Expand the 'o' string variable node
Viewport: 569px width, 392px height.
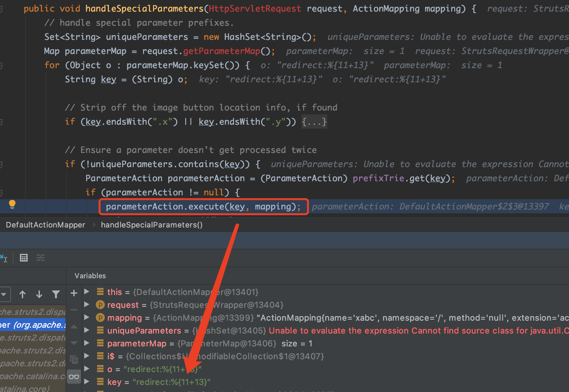click(86, 369)
